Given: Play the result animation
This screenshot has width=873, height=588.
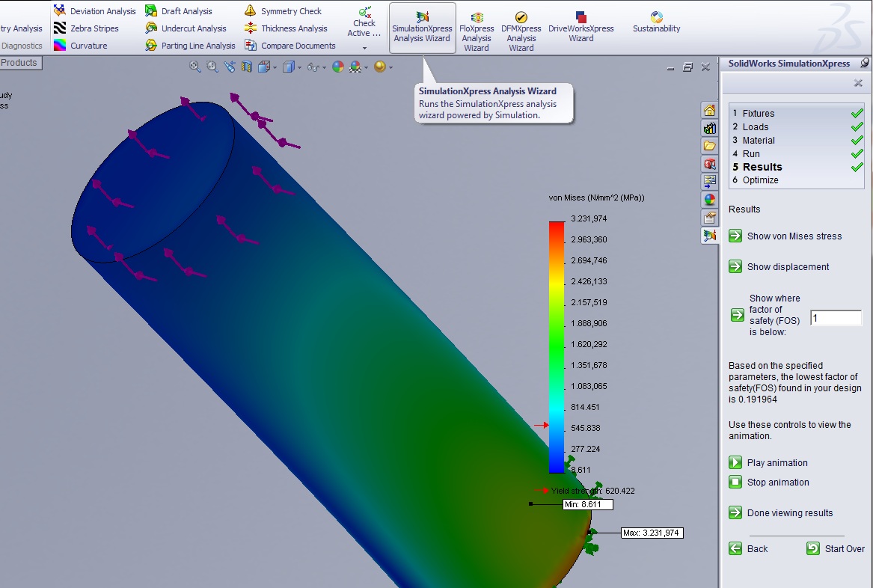Looking at the screenshot, I should pos(768,463).
